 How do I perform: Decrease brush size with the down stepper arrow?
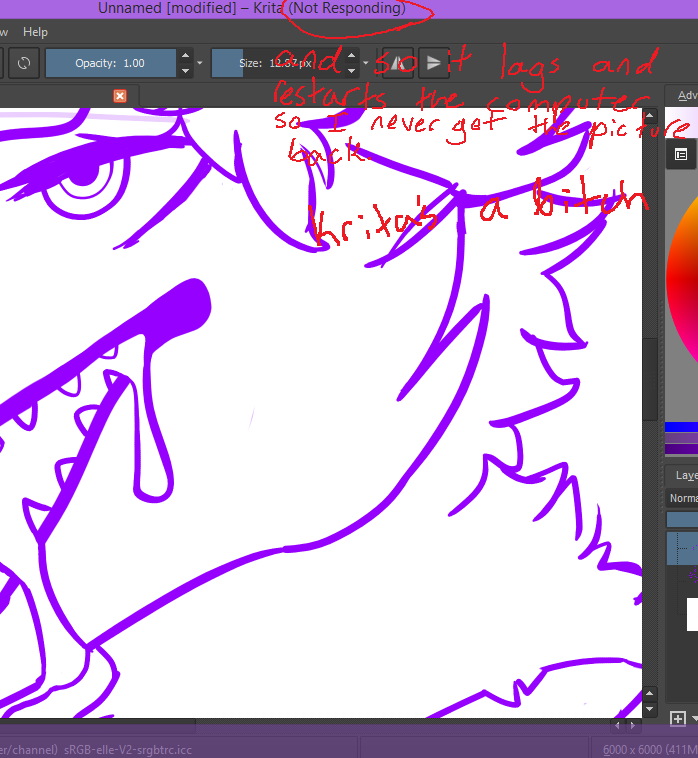(x=351, y=70)
